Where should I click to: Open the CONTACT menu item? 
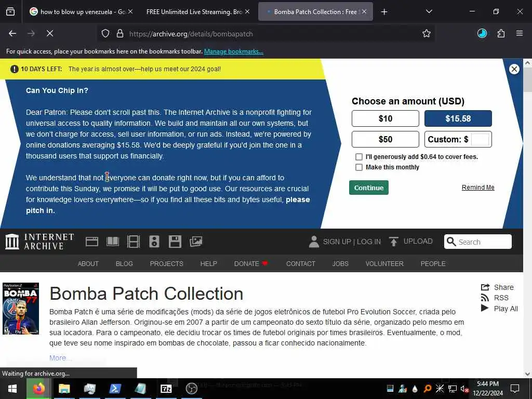click(x=301, y=263)
